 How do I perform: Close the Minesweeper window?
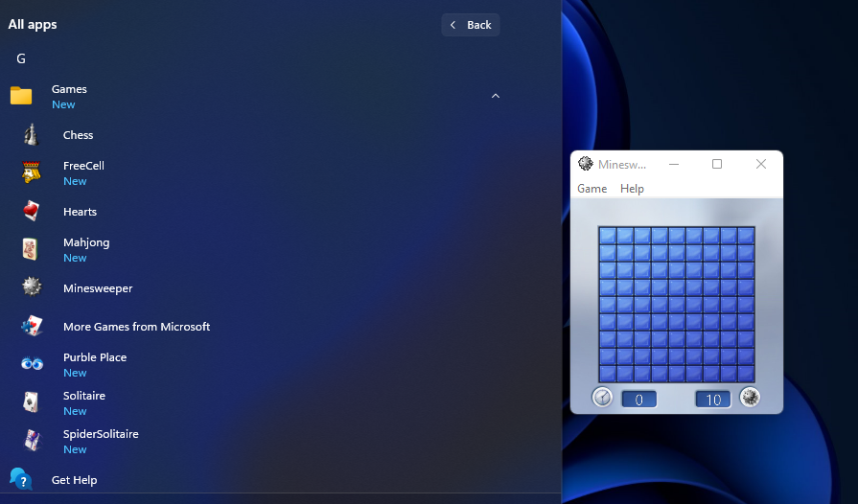click(760, 164)
